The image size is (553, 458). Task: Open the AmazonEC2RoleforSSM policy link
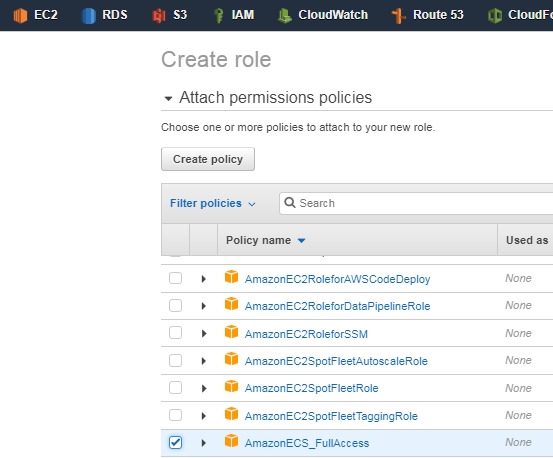pos(306,334)
